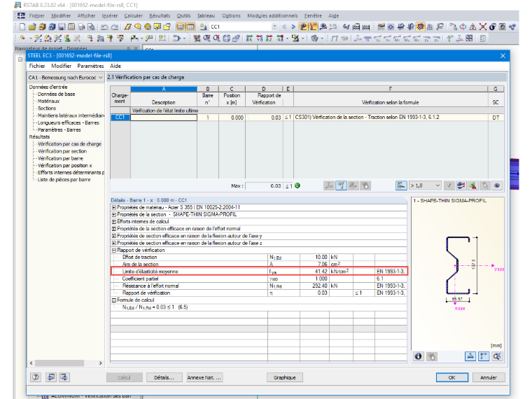The width and height of the screenshot is (532, 399).
Task: Expand section efficace en raison de l'effort normal
Action: click(114, 229)
